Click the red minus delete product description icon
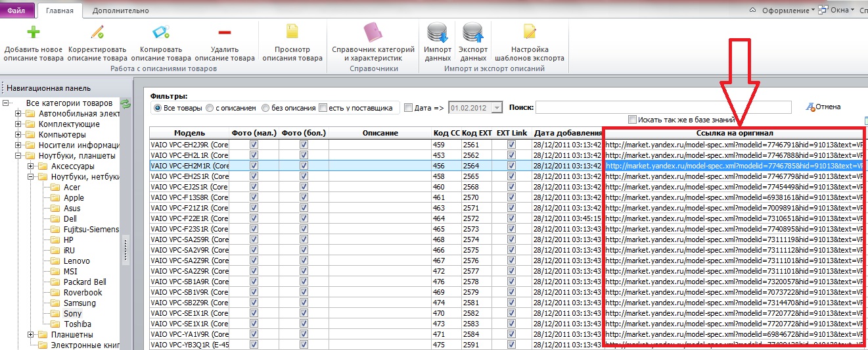Screen dimensions: 868x350 click(x=224, y=32)
